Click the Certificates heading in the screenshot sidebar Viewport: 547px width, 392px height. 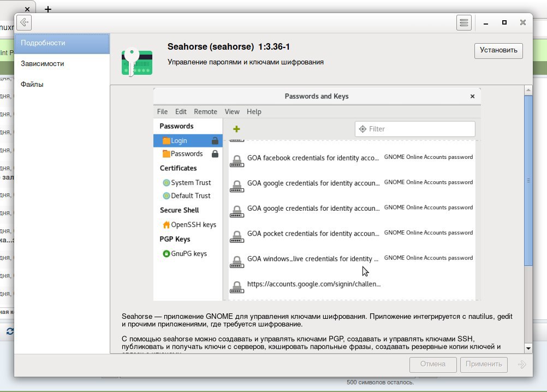coord(179,168)
